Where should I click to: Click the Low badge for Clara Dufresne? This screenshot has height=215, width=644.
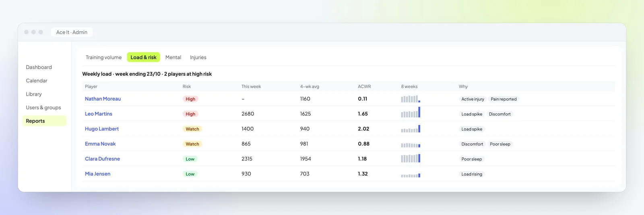coord(190,159)
